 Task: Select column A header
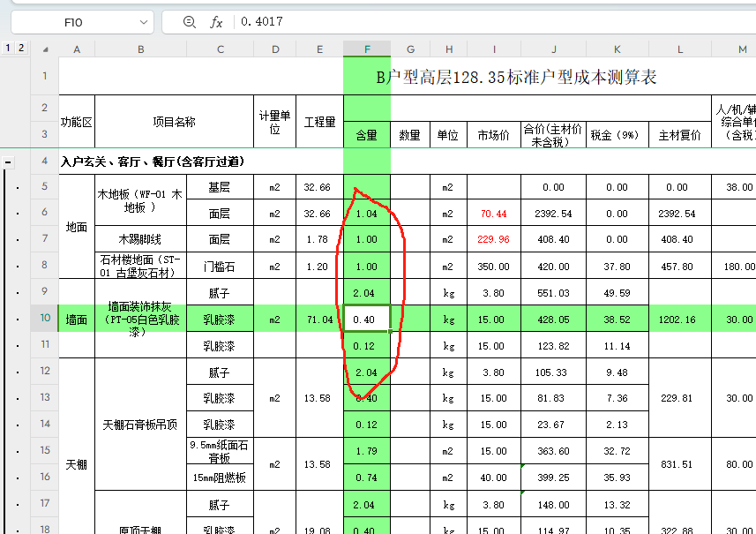77,49
